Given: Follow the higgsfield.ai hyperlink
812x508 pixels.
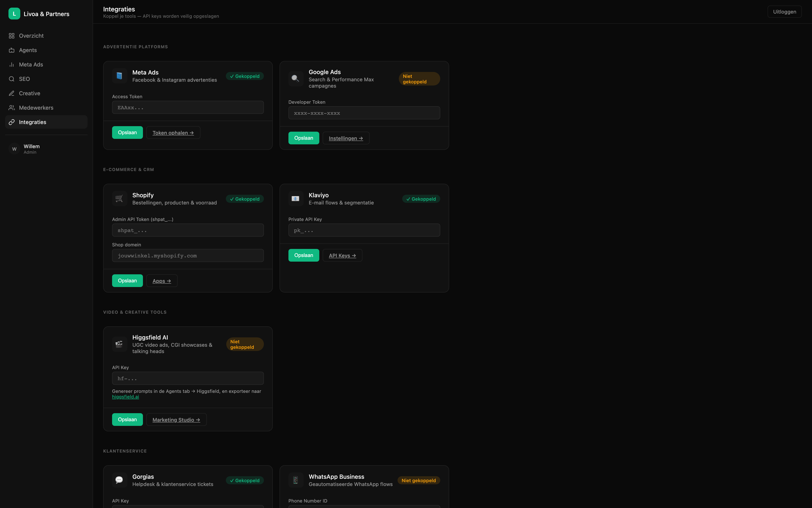Looking at the screenshot, I should click(x=125, y=397).
